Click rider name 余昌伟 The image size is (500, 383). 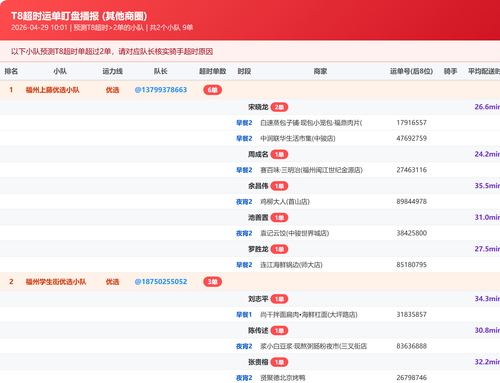(x=258, y=186)
